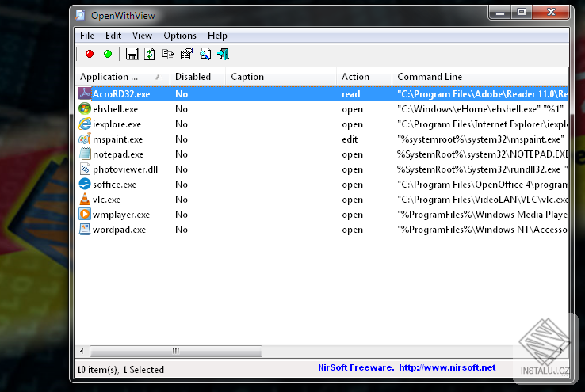The height and width of the screenshot is (392, 585).
Task: Click the VideoLAN VLC command line cell
Action: [x=483, y=200]
